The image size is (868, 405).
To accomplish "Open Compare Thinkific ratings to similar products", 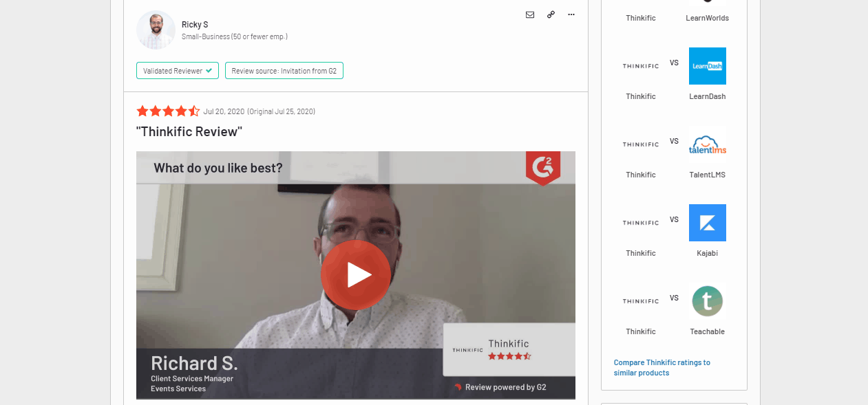I will coord(662,368).
